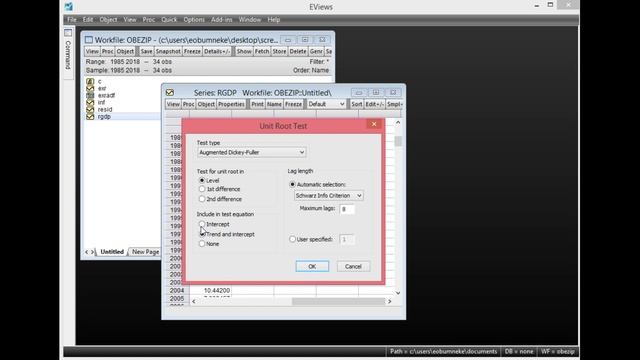
Task: Select 1st difference option
Action: tap(202, 189)
